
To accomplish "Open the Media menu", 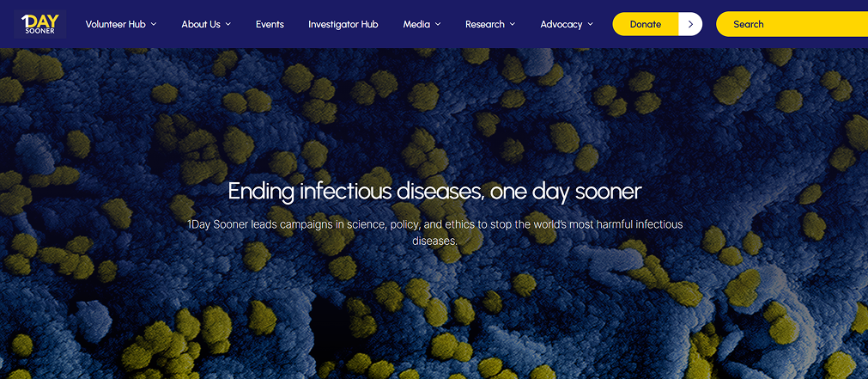I will coord(417,24).
